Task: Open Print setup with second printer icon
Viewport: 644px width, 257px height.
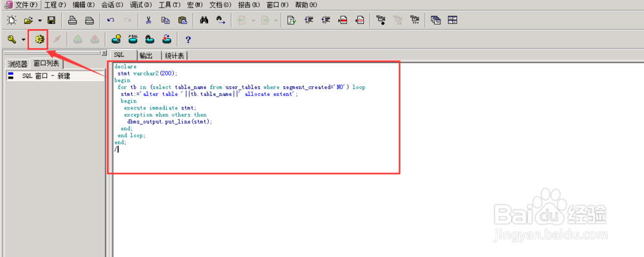Action: [89, 20]
